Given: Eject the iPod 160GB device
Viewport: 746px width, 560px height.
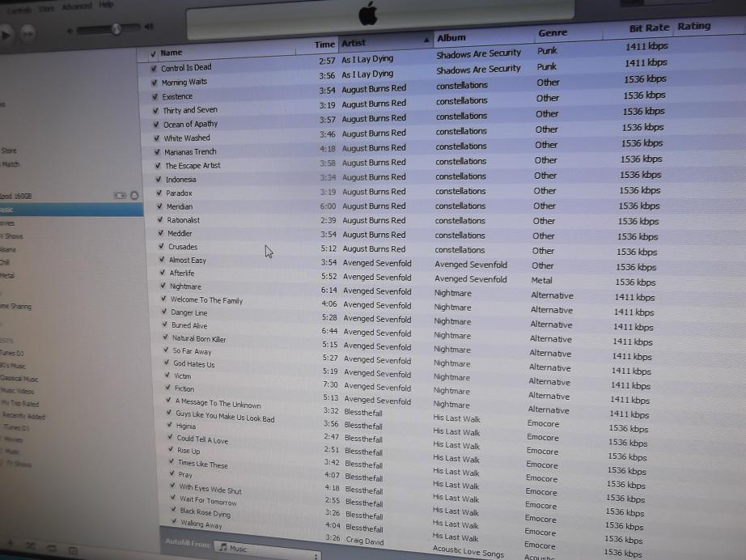Looking at the screenshot, I should [134, 195].
